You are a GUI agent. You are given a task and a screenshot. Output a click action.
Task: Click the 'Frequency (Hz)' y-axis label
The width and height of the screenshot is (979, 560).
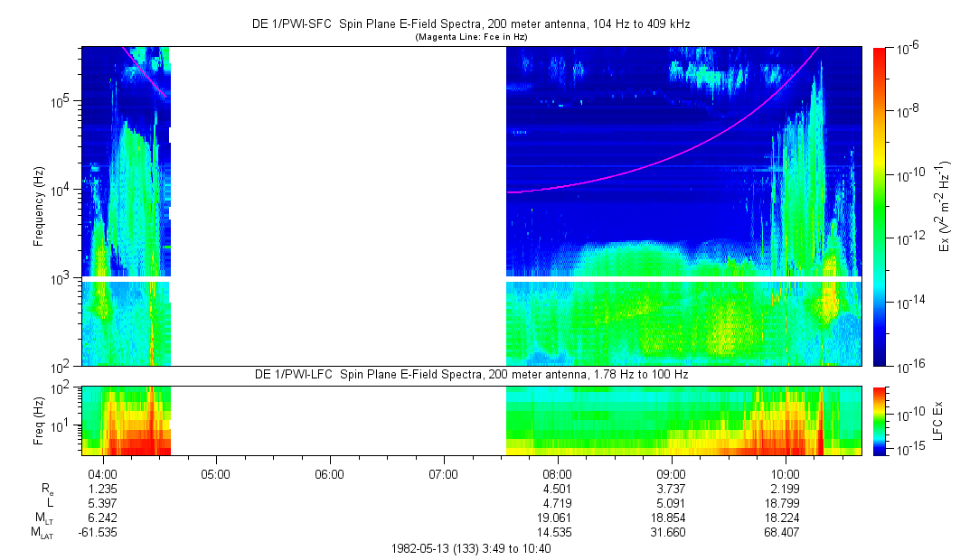(x=39, y=206)
